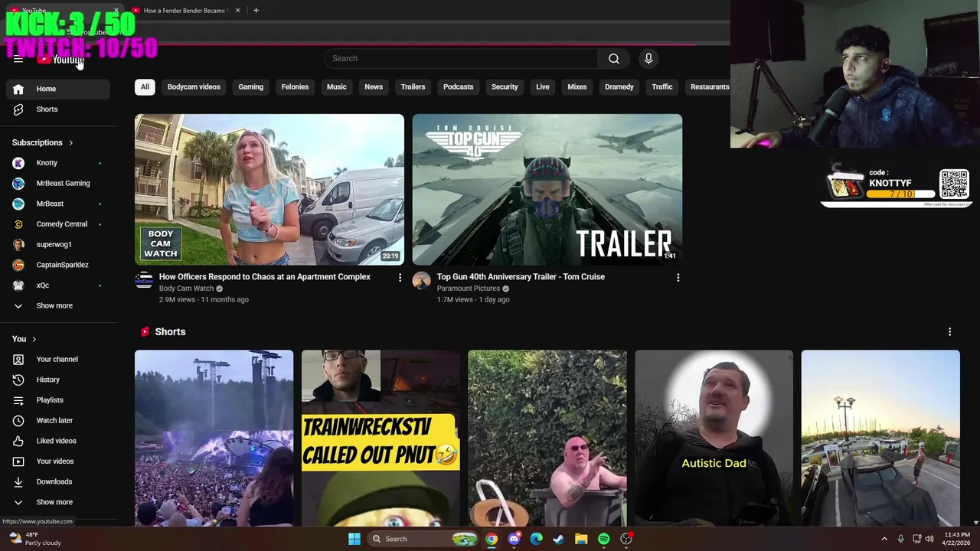
Task: Play the body cam video thumbnail
Action: click(x=269, y=190)
